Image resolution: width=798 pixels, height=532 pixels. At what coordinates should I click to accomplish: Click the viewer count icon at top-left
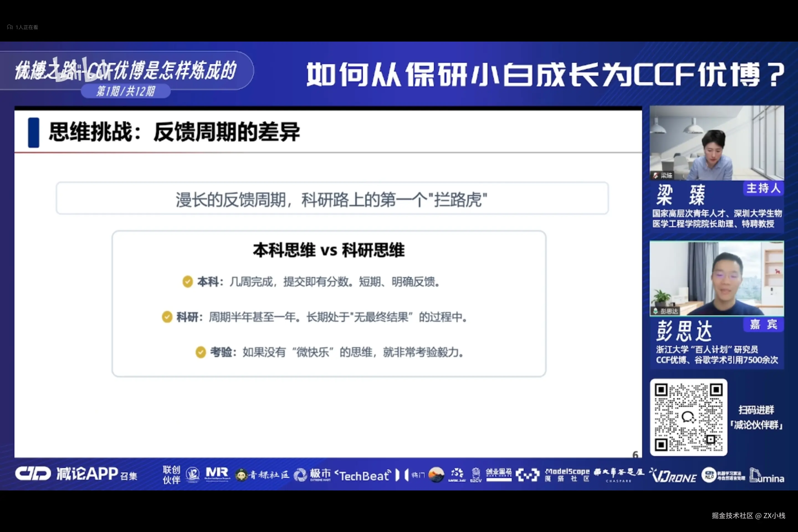tap(9, 27)
